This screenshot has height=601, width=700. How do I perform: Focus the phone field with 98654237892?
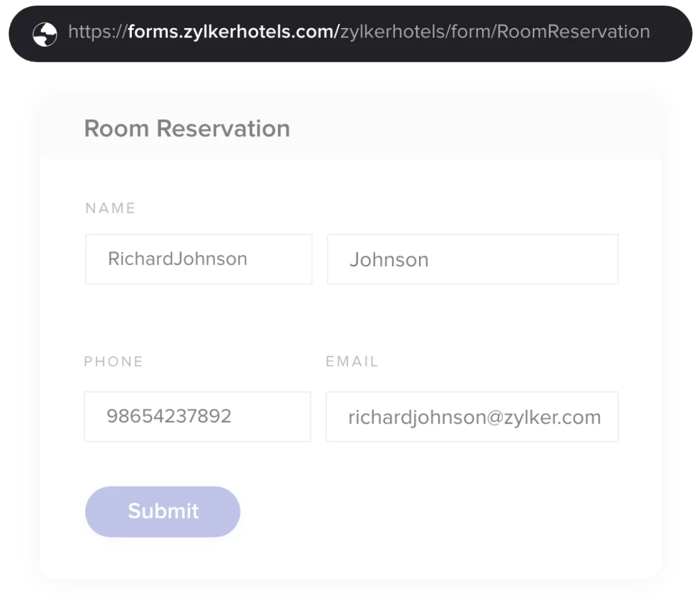[197, 416]
